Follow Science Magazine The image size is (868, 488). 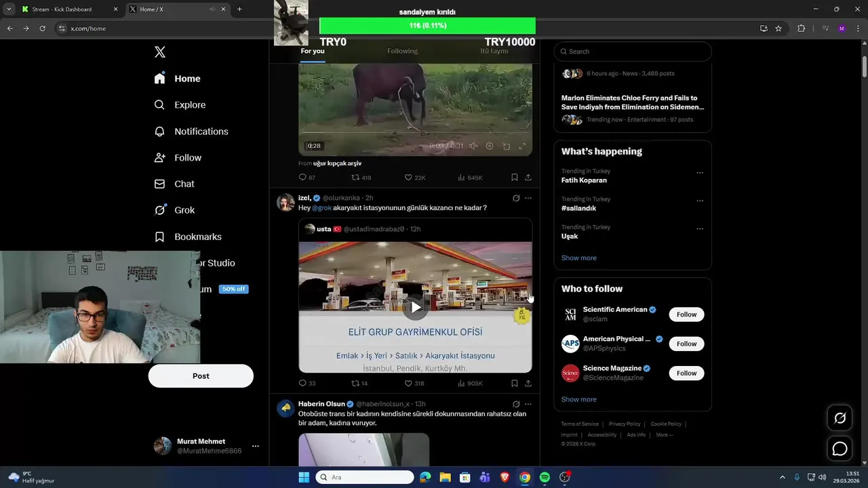(686, 373)
